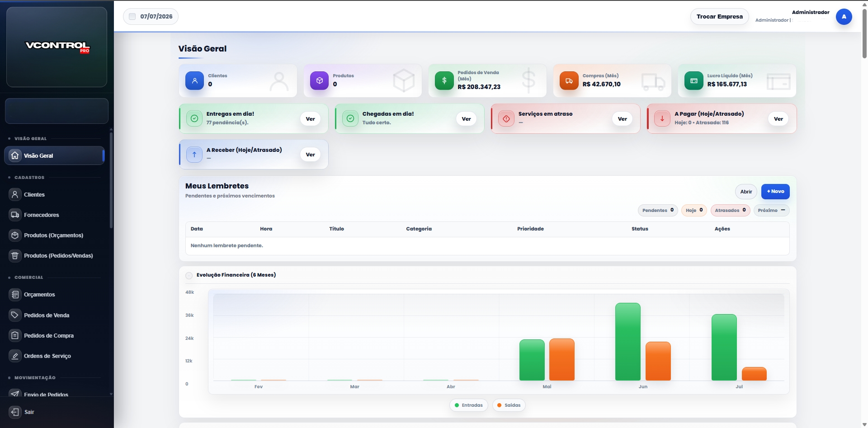The width and height of the screenshot is (868, 428).
Task: Click the tag icon for Pedidos de Venda
Action: pos(15,315)
